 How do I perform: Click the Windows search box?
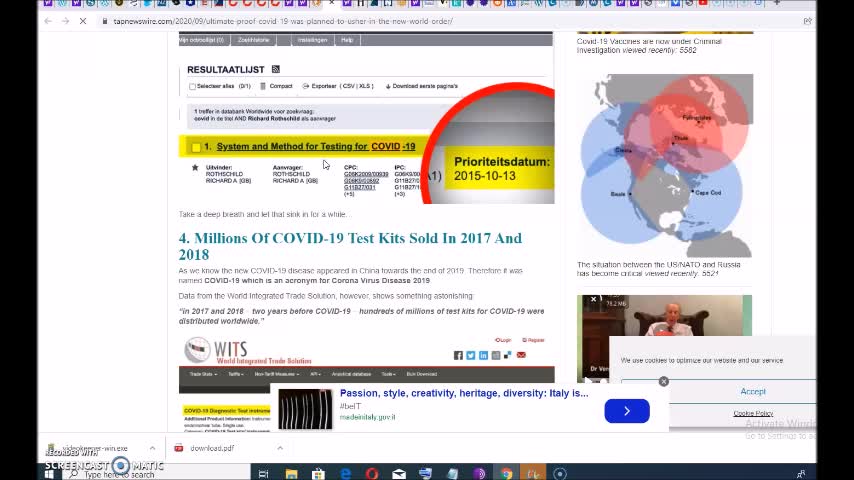tap(158, 474)
